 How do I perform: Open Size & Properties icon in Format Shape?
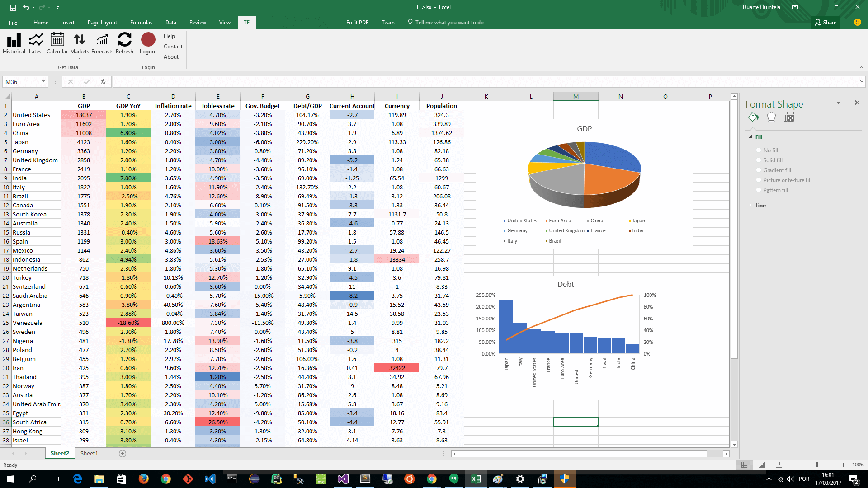(x=789, y=117)
